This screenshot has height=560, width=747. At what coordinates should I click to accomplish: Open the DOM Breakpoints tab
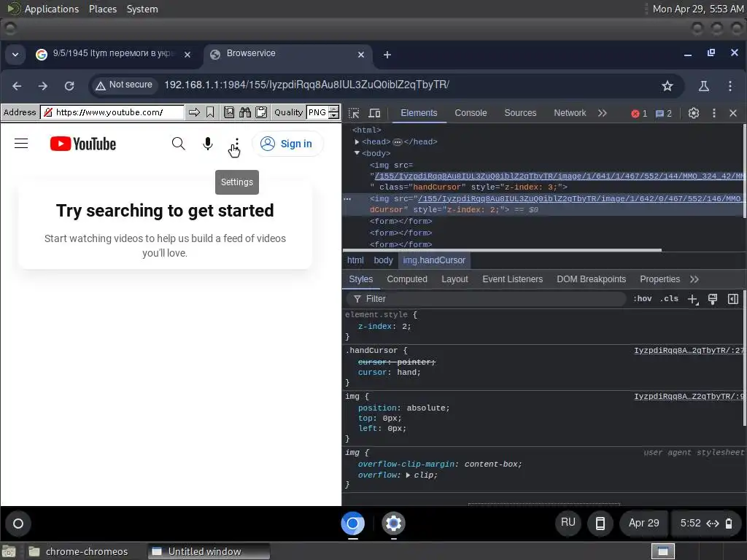click(x=591, y=279)
